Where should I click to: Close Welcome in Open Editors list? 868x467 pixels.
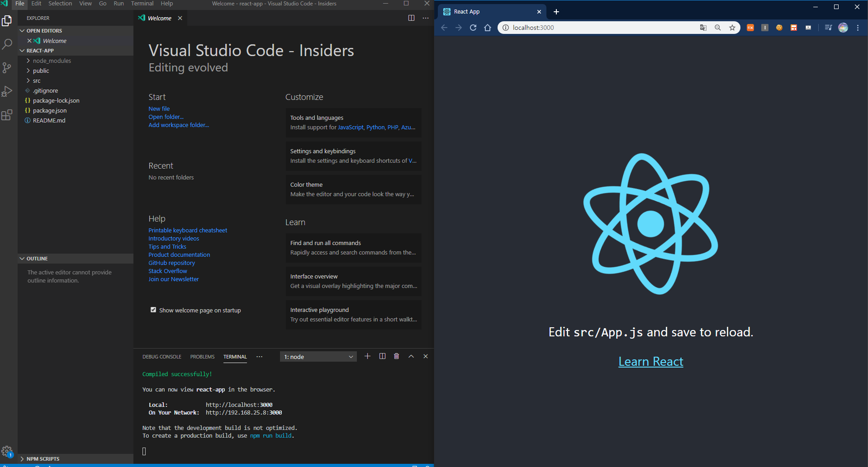pyautogui.click(x=29, y=41)
